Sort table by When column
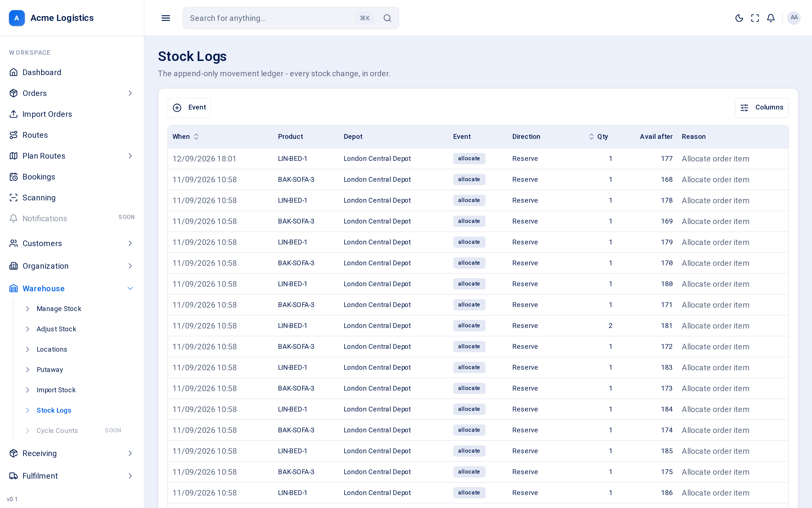 186,136
